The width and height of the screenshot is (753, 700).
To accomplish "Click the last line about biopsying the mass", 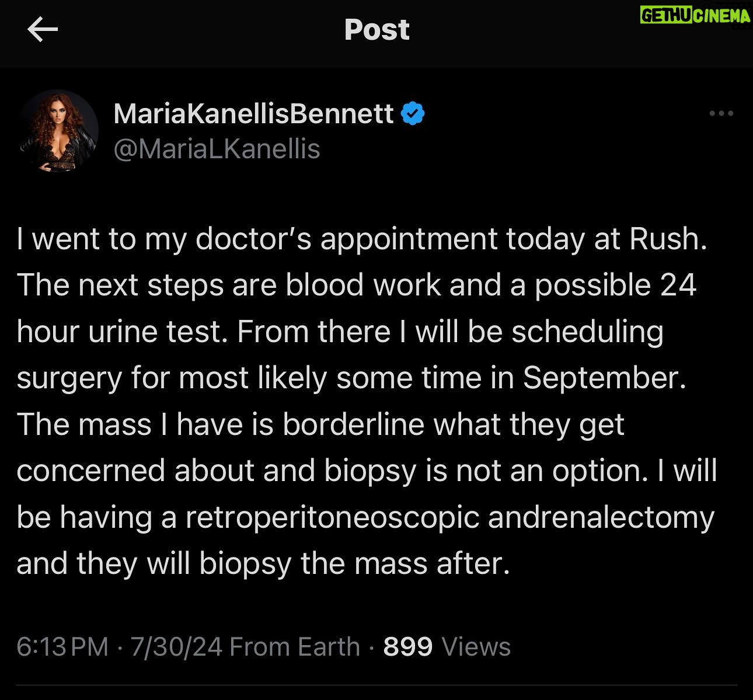I will pyautogui.click(x=263, y=564).
